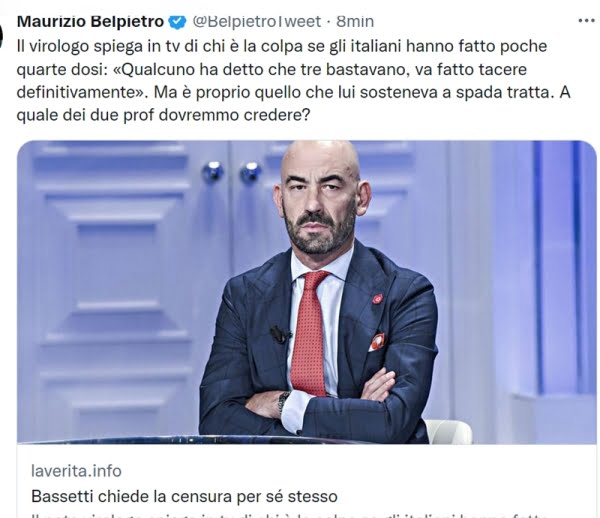Viewport: 600px width, 518px height.
Task: Open the article preview photo card
Action: click(307, 292)
